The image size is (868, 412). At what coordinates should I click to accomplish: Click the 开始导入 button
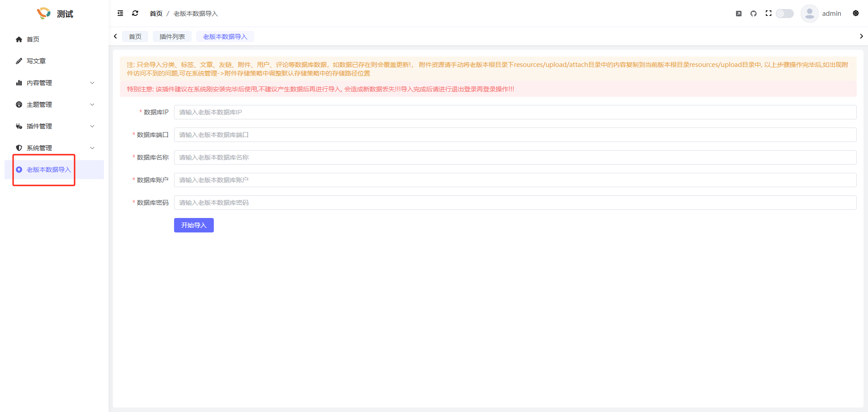193,225
